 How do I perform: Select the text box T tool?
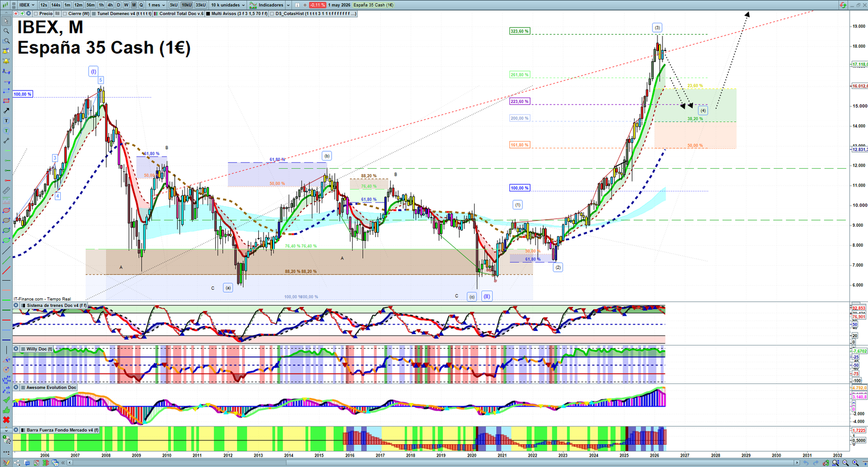point(7,120)
